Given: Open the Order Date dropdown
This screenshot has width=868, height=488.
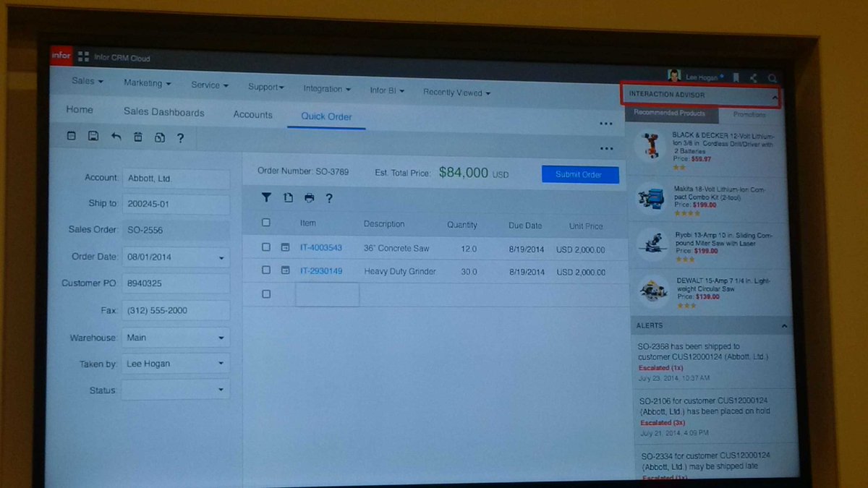Looking at the screenshot, I should pos(221,258).
